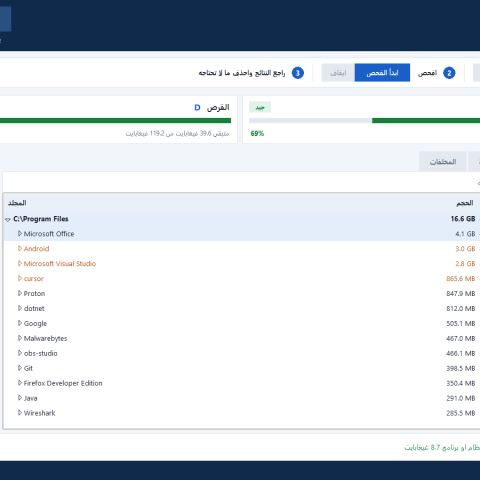The image size is (480, 480).
Task: Expand the Microsoft Visual Studio folder
Action: coord(20,264)
